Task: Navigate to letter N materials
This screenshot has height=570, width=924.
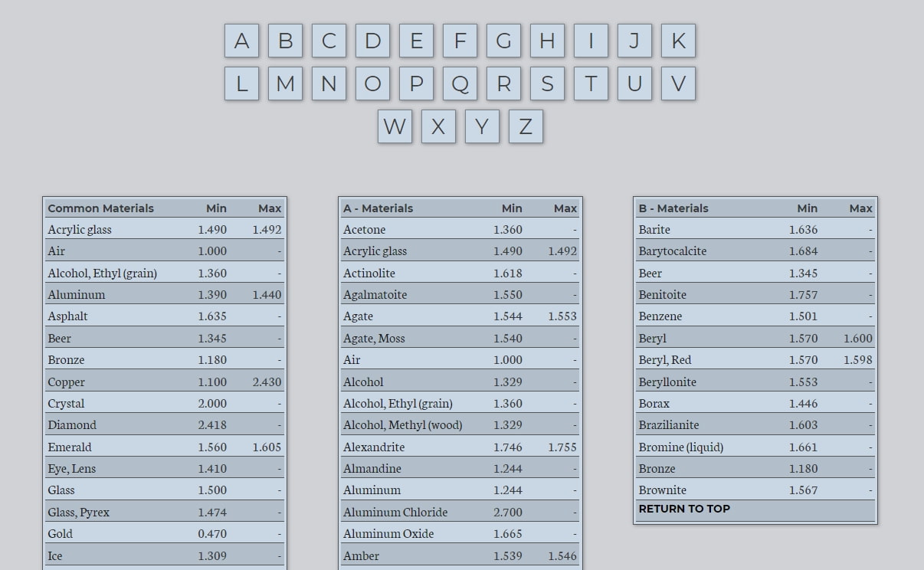Action: pos(329,84)
